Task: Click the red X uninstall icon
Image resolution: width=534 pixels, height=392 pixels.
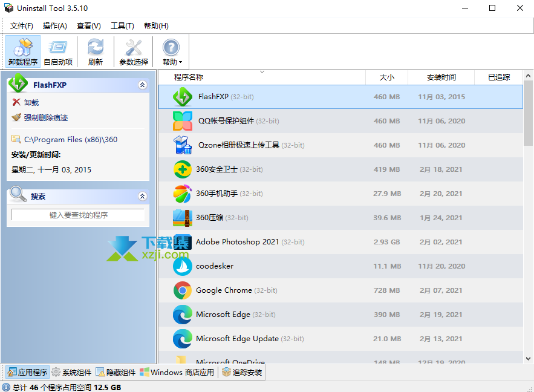Action: click(x=16, y=102)
